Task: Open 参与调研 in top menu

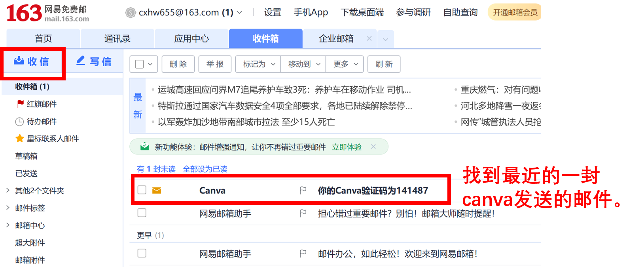Action: tap(413, 13)
